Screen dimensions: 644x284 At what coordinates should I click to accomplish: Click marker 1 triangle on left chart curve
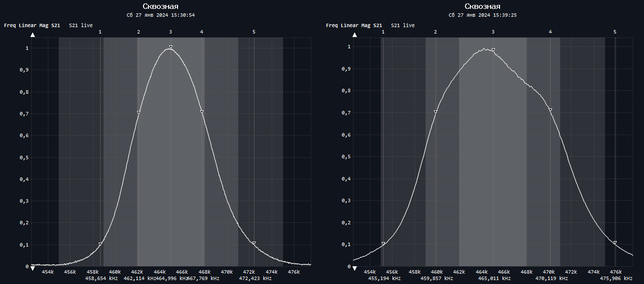tap(100, 244)
